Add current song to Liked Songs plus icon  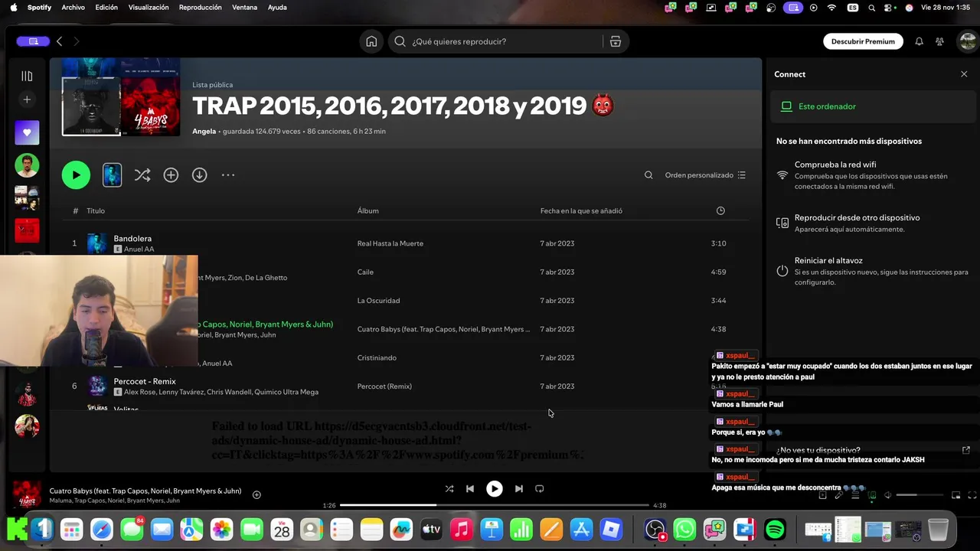click(x=256, y=494)
